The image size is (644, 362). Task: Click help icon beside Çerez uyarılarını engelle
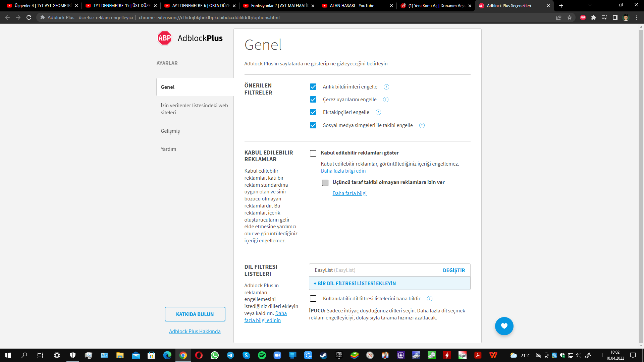[386, 100]
